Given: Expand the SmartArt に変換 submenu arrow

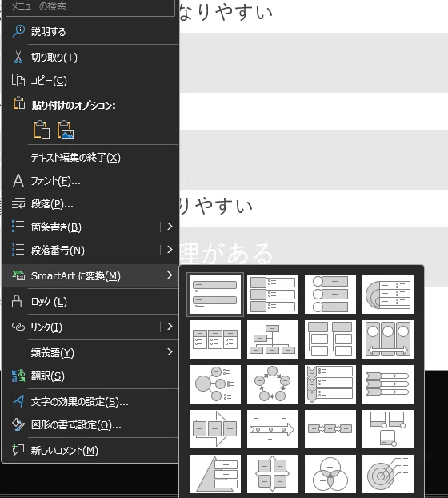Looking at the screenshot, I should pyautogui.click(x=170, y=275).
